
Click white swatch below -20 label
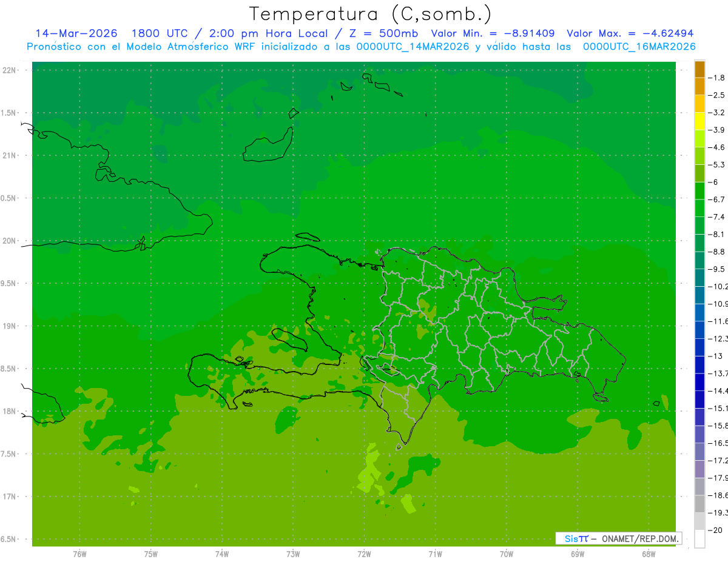pos(699,539)
